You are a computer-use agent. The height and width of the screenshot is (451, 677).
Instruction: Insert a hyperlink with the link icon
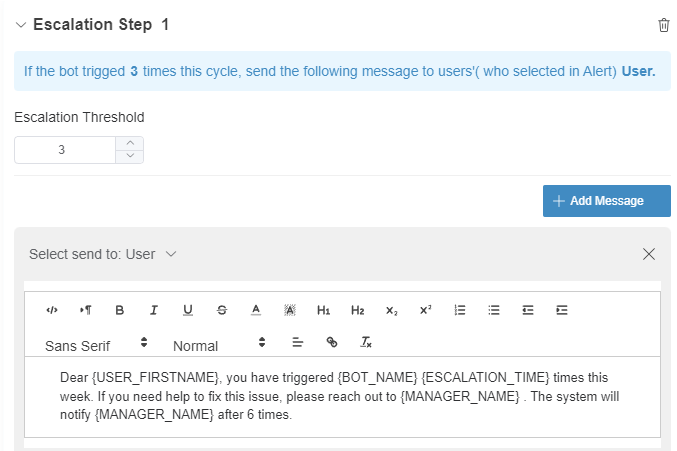(332, 342)
